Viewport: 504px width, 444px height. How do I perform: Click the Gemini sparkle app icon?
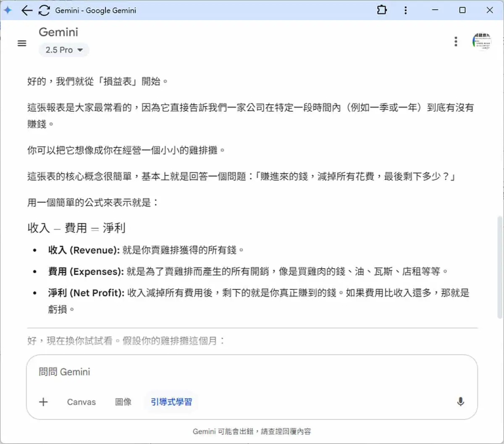[x=8, y=10]
